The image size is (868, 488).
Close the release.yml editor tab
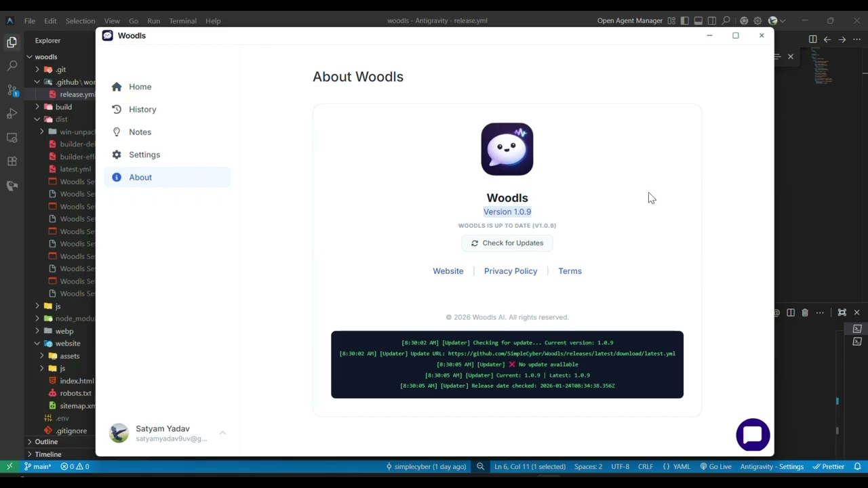pyautogui.click(x=790, y=57)
